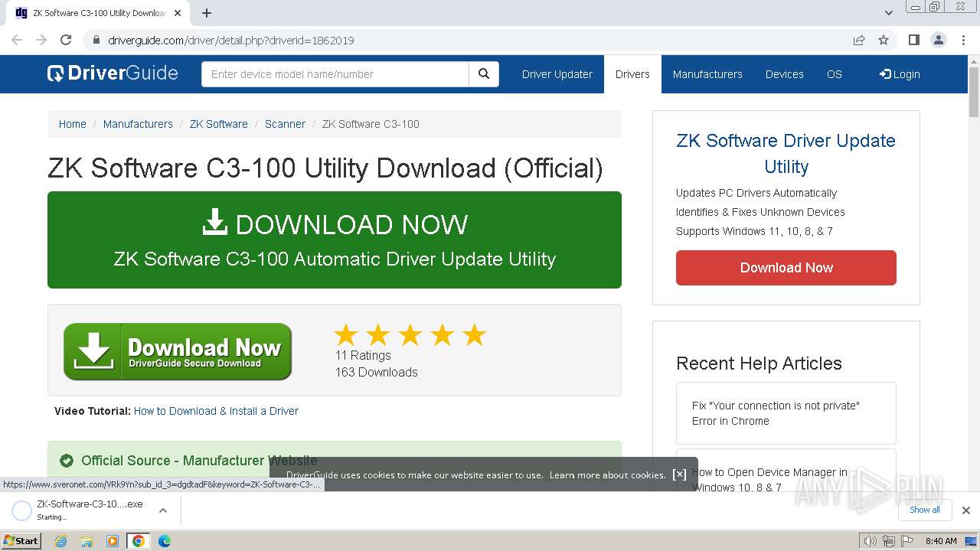Click Show all downloads
The height and width of the screenshot is (551, 980).
point(925,510)
